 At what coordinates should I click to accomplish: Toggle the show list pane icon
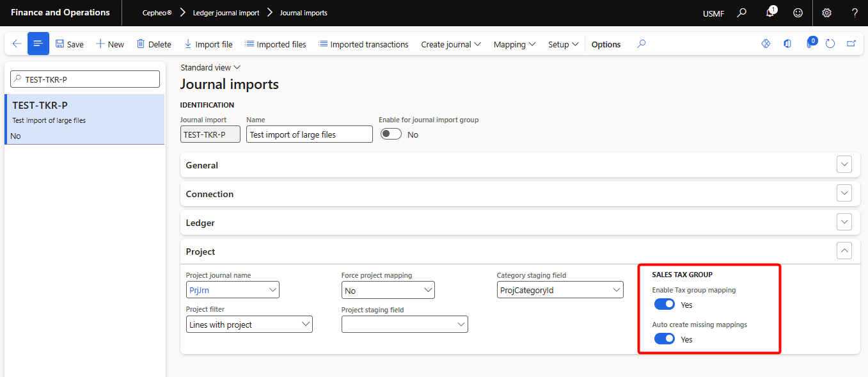point(38,44)
